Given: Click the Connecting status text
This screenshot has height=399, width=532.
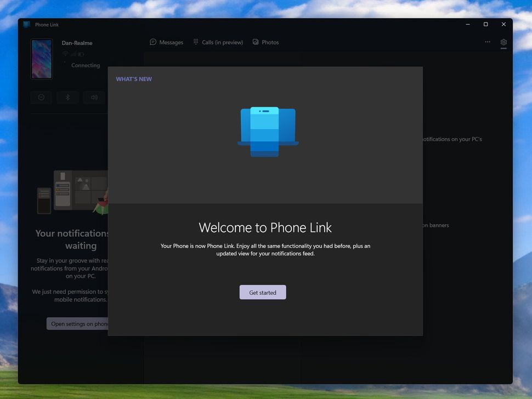Looking at the screenshot, I should (x=86, y=65).
